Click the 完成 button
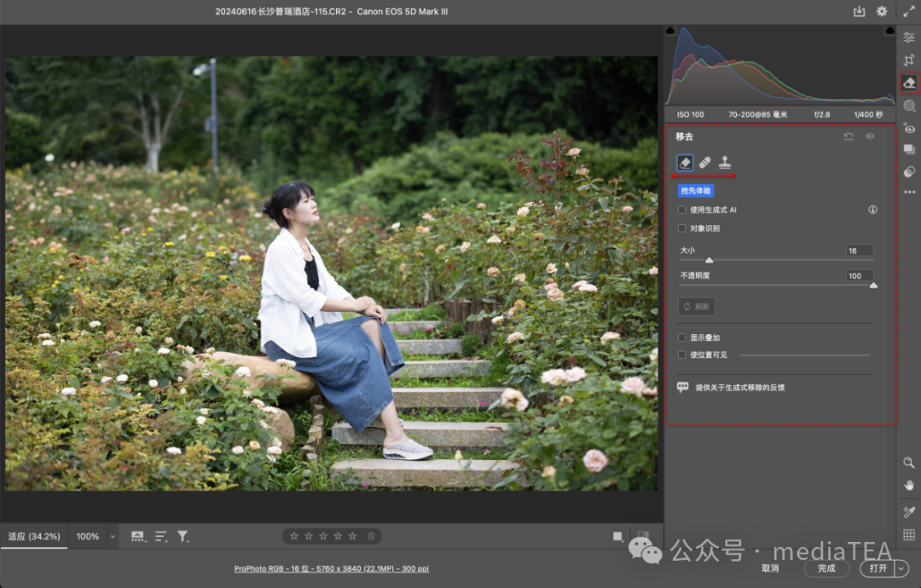Viewport: 921px width, 588px height. 826,568
